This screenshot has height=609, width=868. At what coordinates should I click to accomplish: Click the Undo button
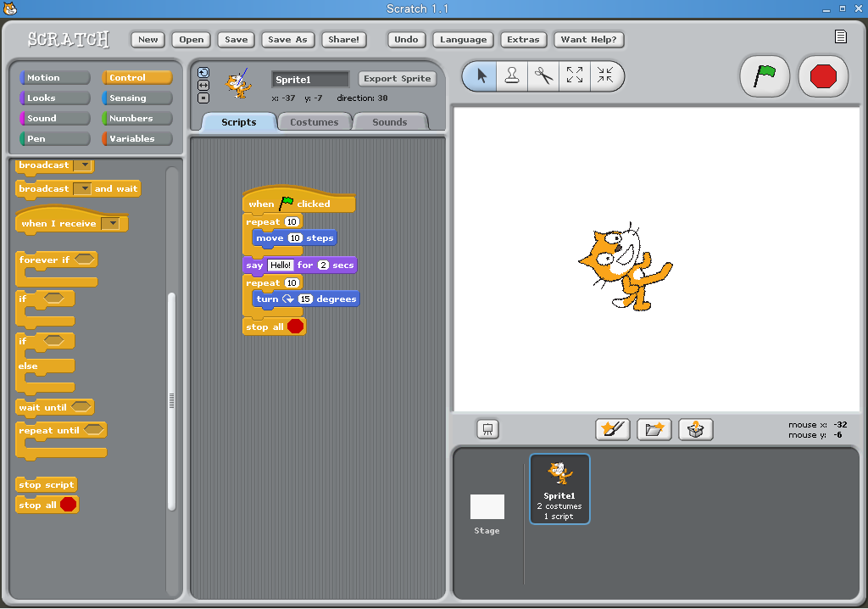[406, 39]
